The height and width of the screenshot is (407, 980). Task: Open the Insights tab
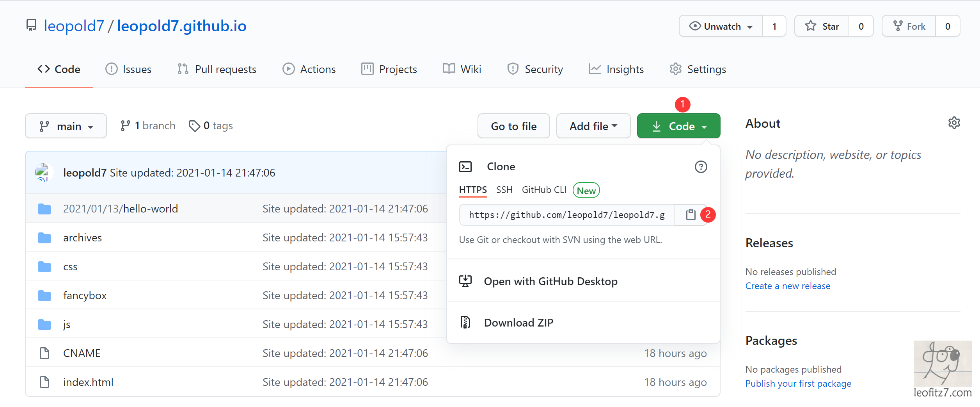(x=616, y=69)
